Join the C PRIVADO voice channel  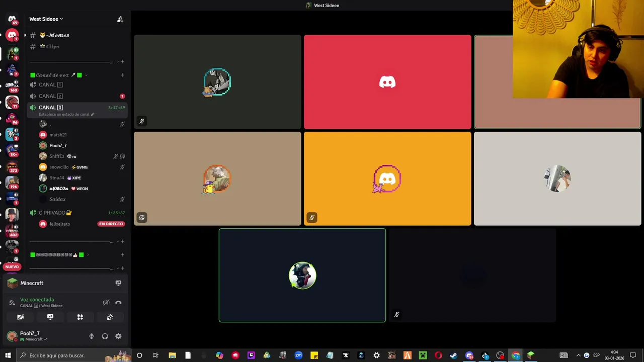(x=54, y=213)
